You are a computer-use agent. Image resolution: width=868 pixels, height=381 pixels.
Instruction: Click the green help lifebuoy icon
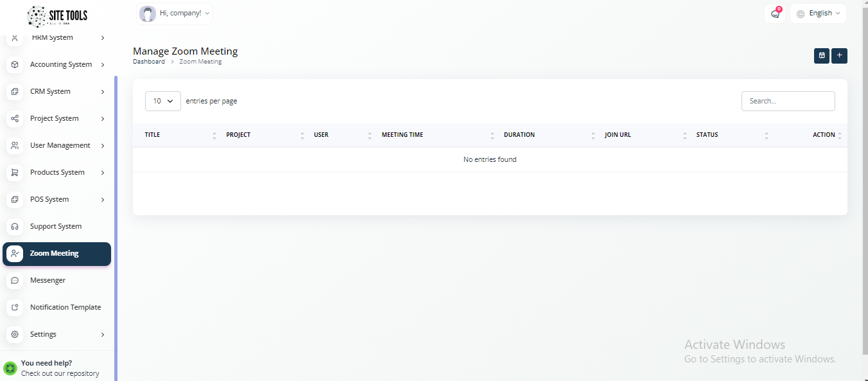click(x=10, y=368)
